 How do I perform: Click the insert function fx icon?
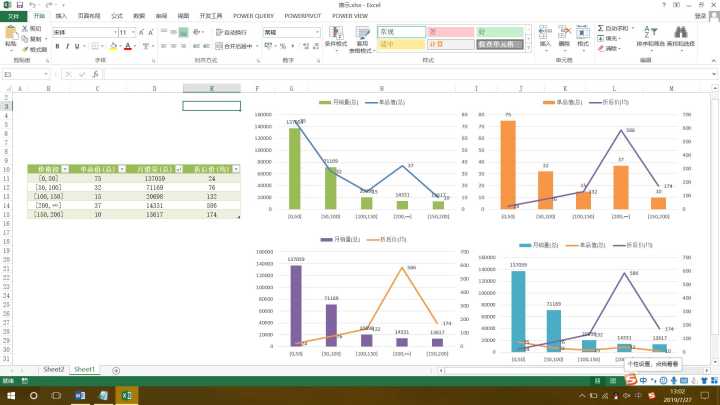click(x=97, y=75)
